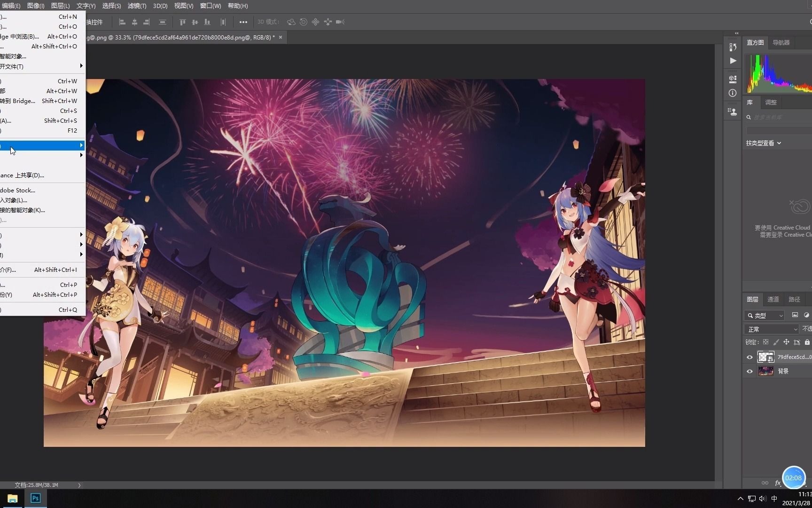This screenshot has width=812, height=508.
Task: Click the align right edges icon
Action: [x=147, y=22]
